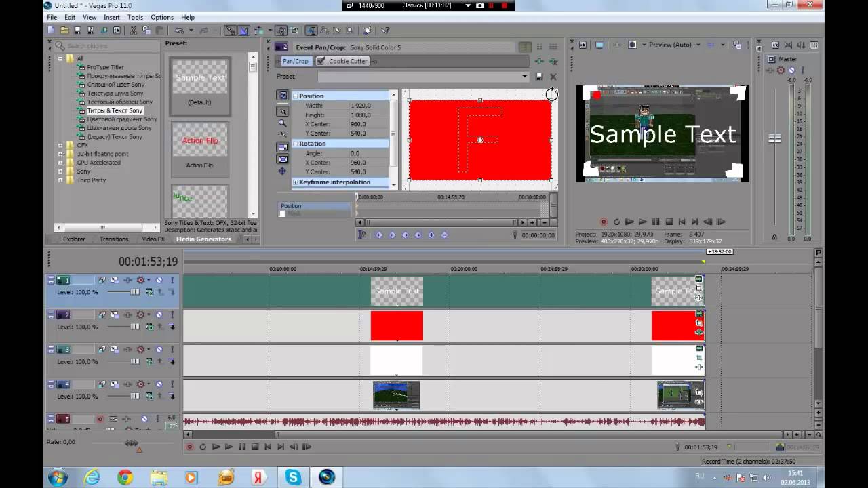
Task: Switch to the Explorer tab
Action: [x=74, y=239]
